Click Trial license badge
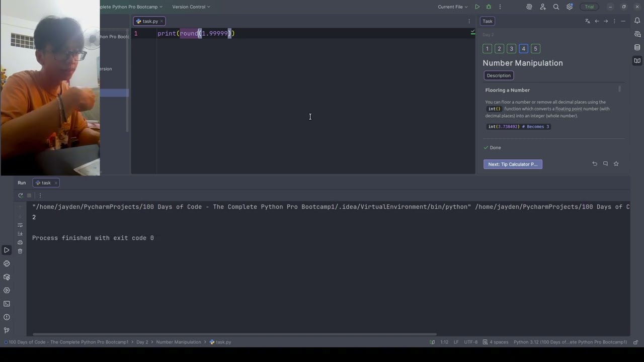The width and height of the screenshot is (644, 362). (589, 7)
